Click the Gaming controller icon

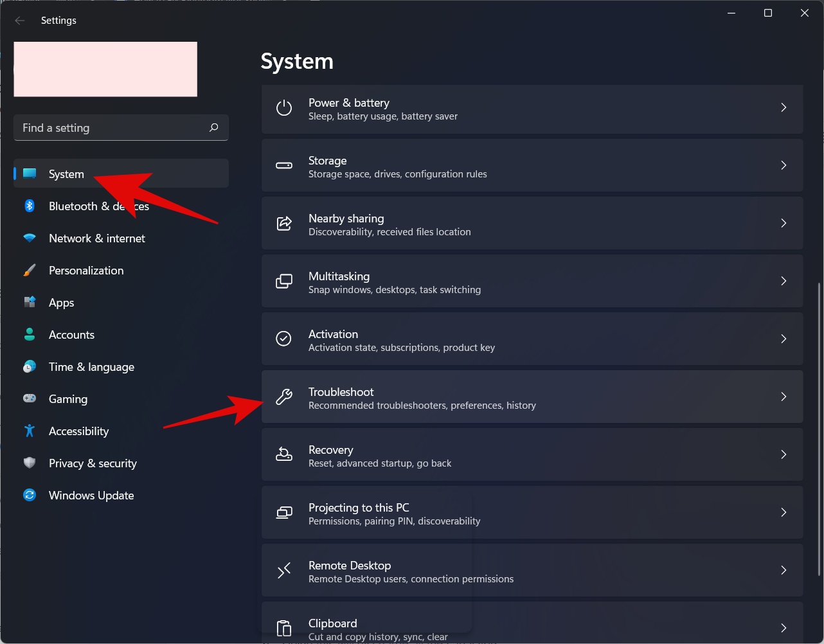coord(30,398)
